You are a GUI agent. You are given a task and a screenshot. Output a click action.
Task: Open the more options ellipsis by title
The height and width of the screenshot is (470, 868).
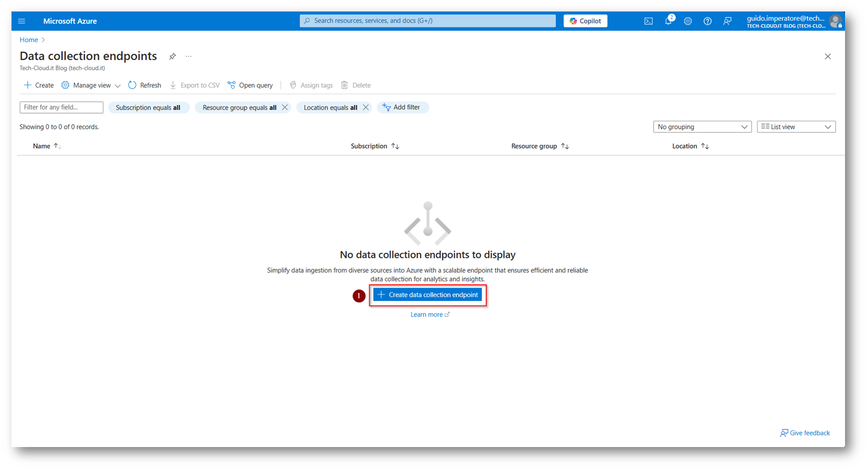[189, 56]
